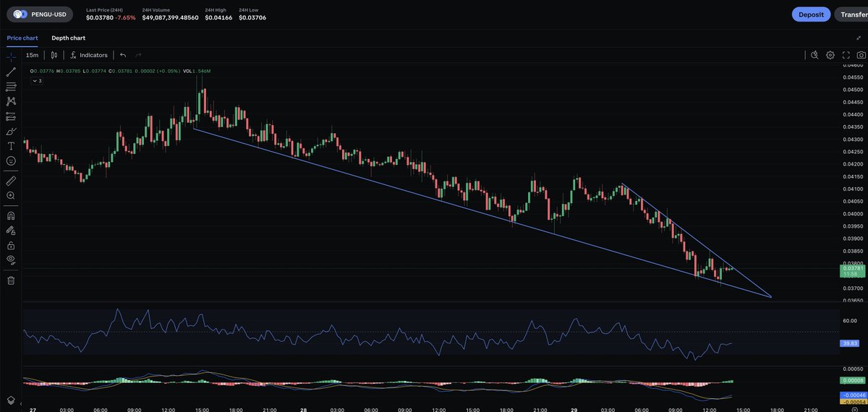Select the trend line drawing tool
Image resolution: width=868 pixels, height=412 pixels.
[11, 72]
